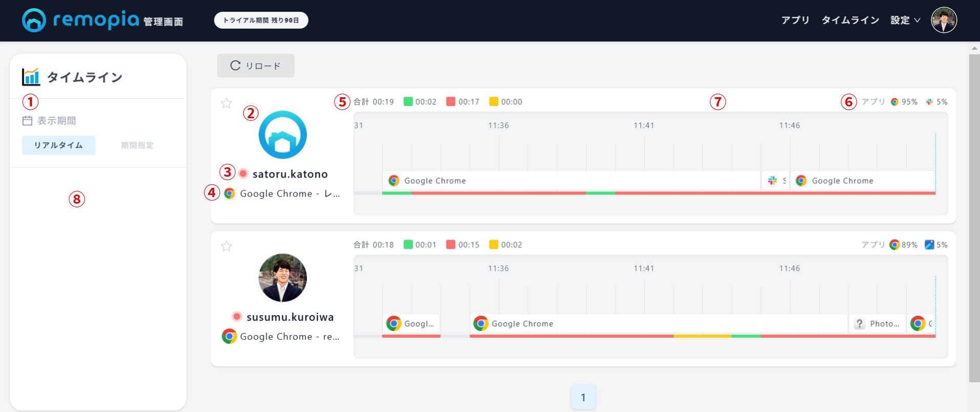Click Chrome icon under susumu.kuroiwa's name
The image size is (980, 412).
point(229,336)
